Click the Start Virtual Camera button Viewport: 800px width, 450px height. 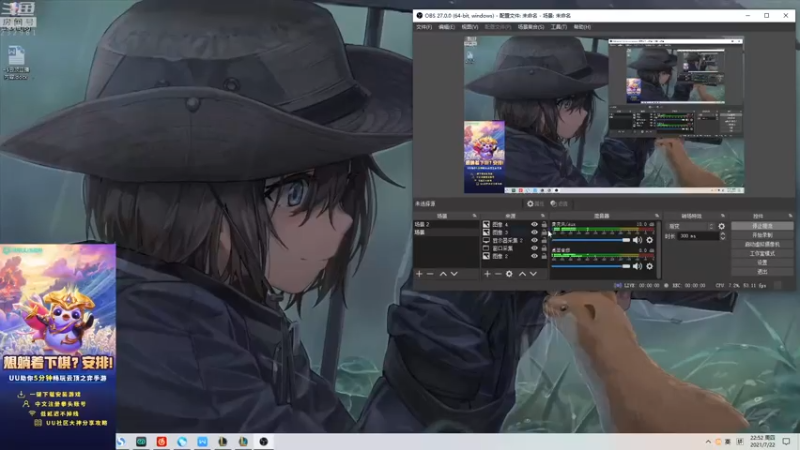coord(762,244)
